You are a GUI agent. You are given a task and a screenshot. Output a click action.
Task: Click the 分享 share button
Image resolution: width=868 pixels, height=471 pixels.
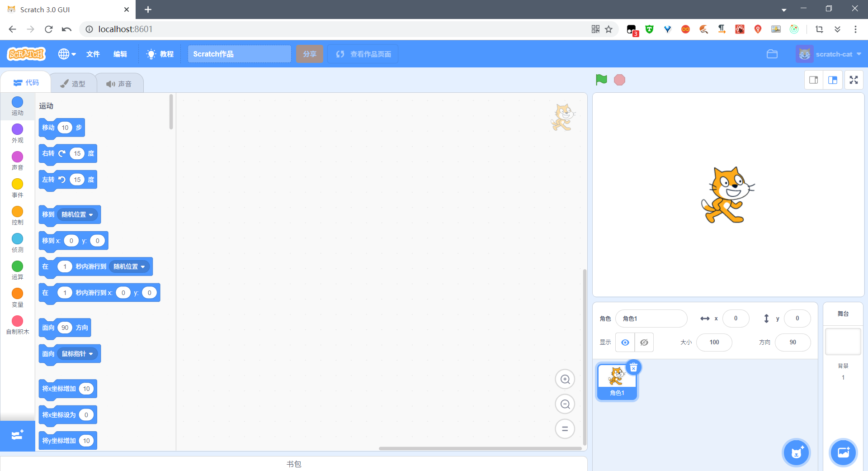[x=310, y=54]
